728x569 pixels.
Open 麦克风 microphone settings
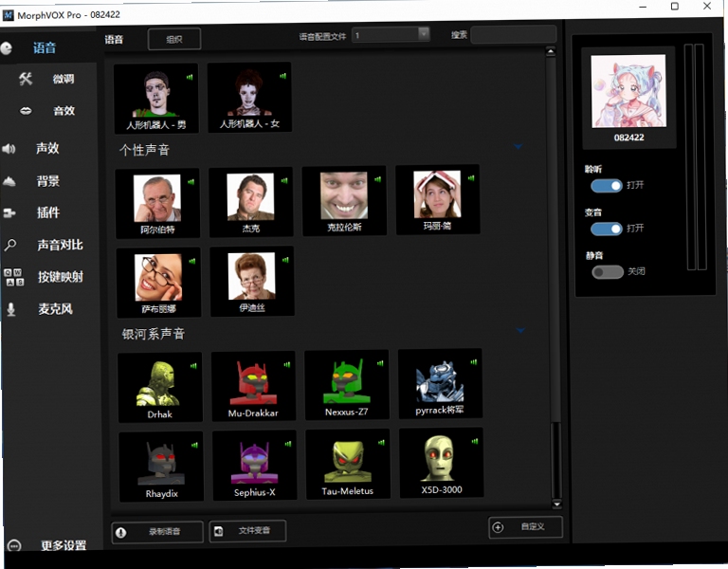55,309
